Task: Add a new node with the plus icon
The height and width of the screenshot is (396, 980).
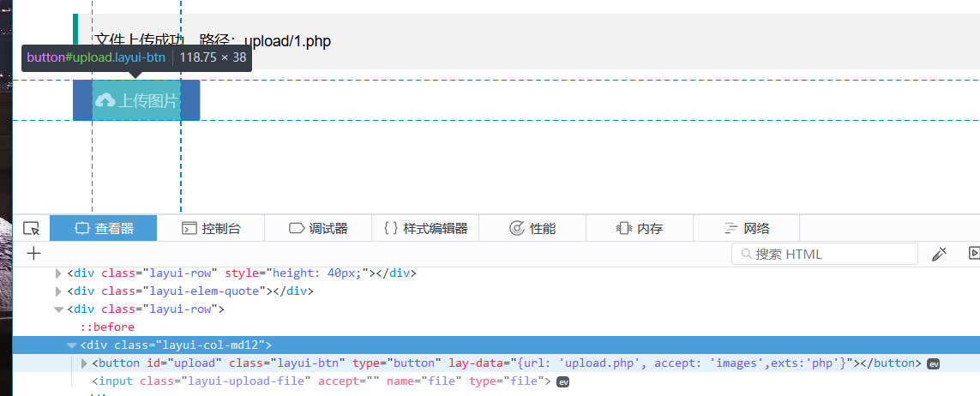Action: pyautogui.click(x=33, y=253)
